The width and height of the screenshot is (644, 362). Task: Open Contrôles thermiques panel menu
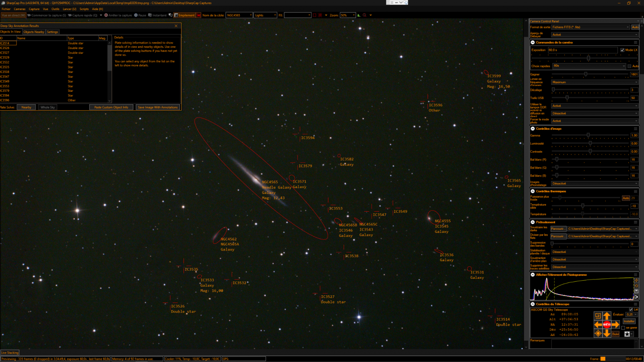click(636, 191)
